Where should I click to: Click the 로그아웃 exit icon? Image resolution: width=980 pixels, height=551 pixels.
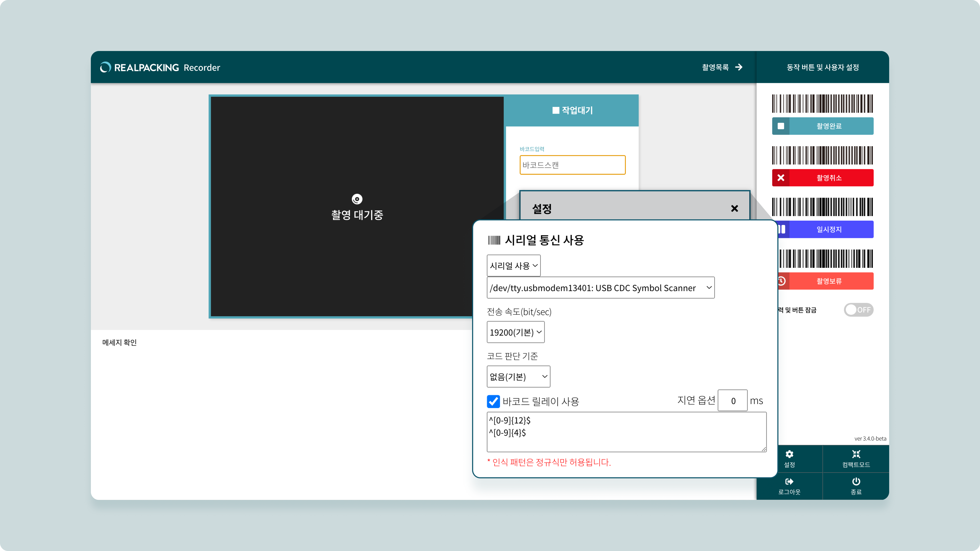[789, 481]
